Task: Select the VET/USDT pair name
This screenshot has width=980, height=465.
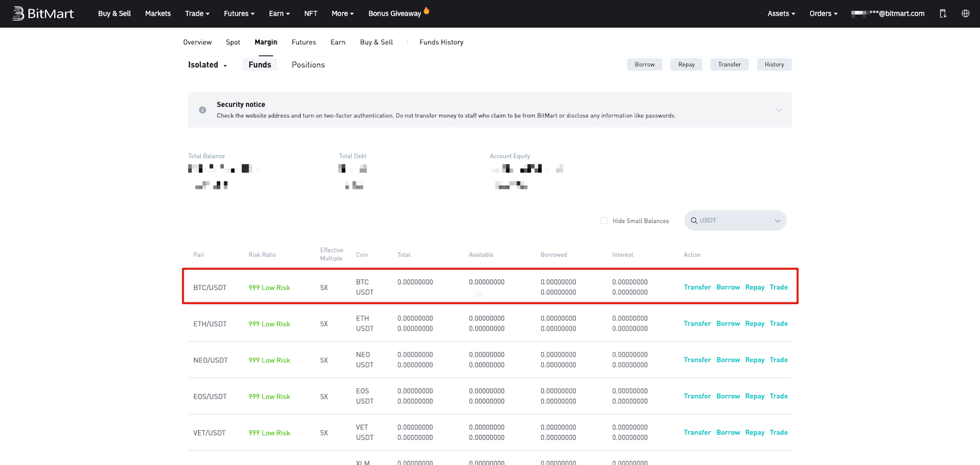Action: (209, 433)
